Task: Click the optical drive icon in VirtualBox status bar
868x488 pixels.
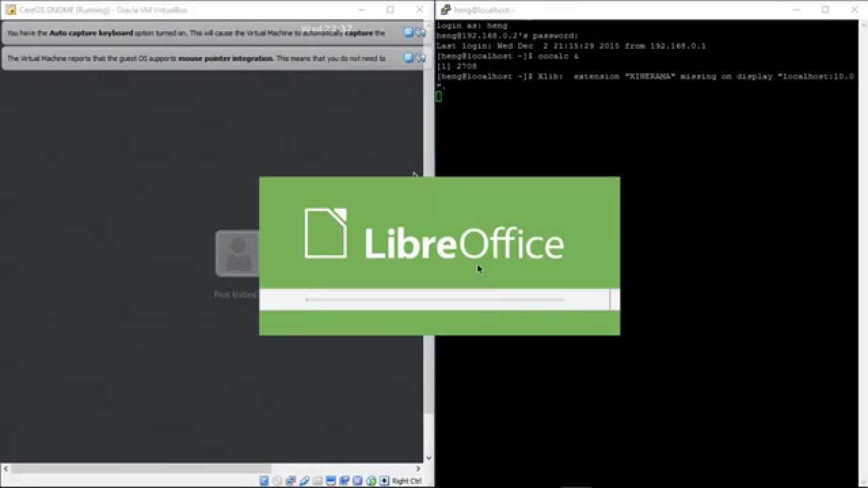Action: (277, 481)
